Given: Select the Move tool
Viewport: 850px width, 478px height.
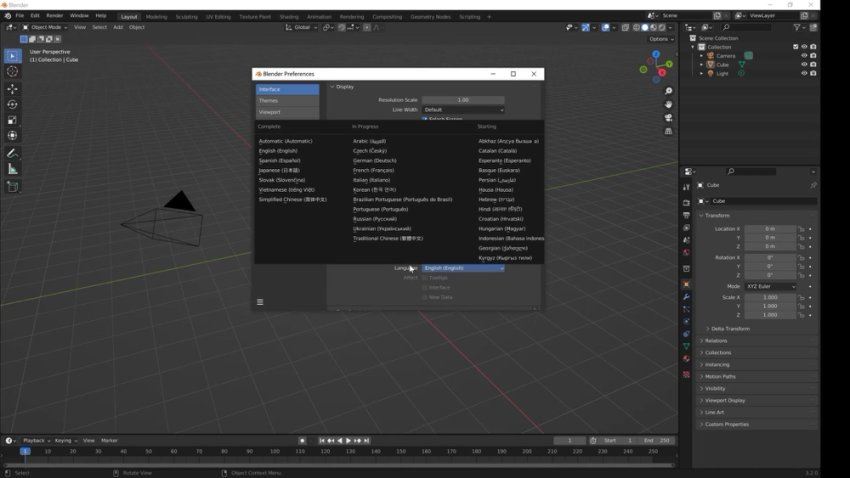Looking at the screenshot, I should point(12,89).
